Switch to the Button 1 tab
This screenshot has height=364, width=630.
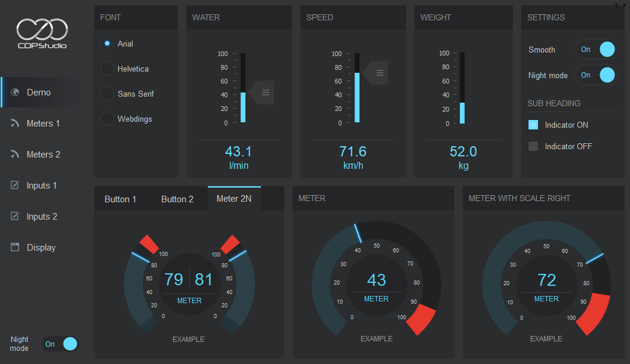click(120, 199)
